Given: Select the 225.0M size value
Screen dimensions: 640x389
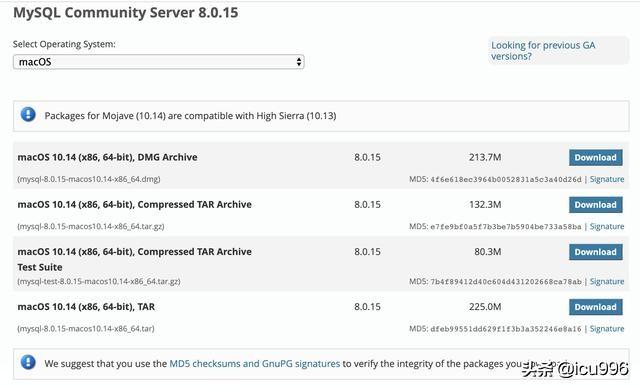Looking at the screenshot, I should tap(485, 307).
